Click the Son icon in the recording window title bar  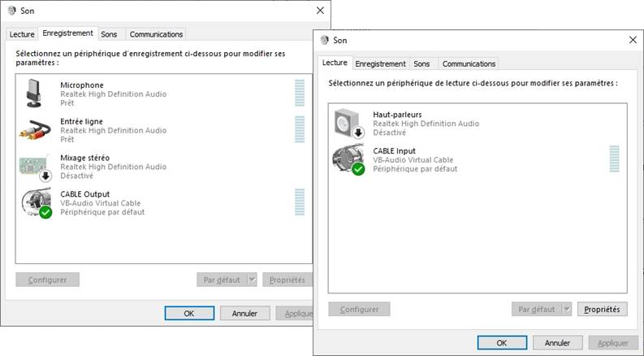tap(12, 11)
